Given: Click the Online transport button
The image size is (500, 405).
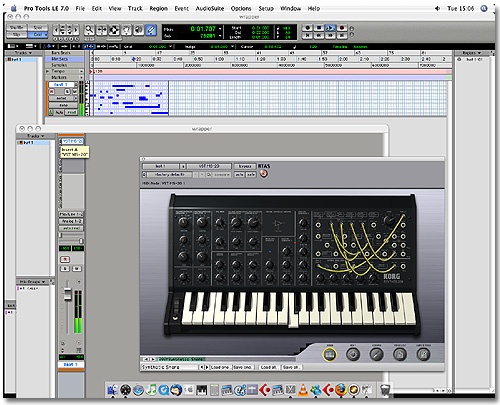Looking at the screenshot, I should (x=307, y=28).
